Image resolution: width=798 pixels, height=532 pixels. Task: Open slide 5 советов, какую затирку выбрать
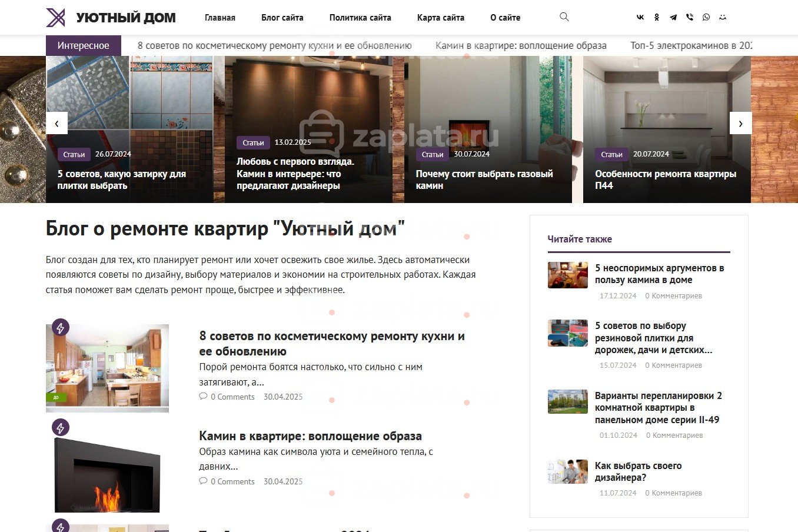click(x=122, y=179)
